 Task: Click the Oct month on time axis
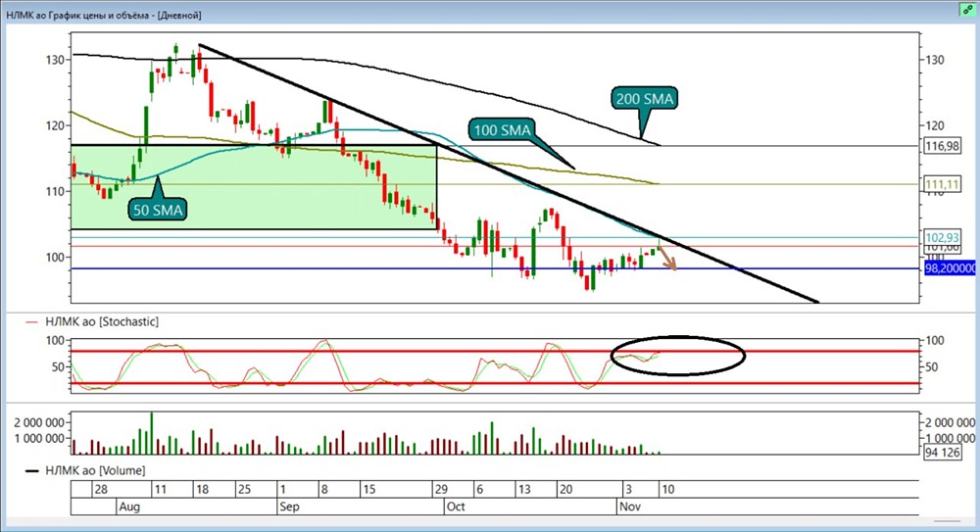pos(455,508)
